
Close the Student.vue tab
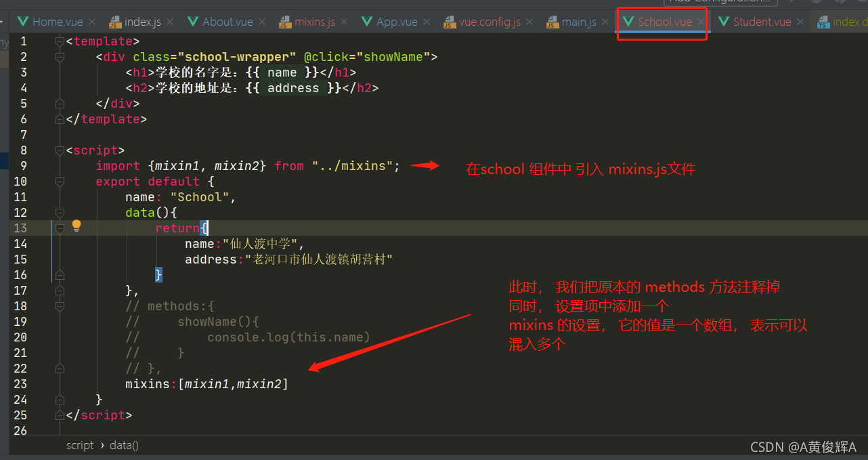click(x=801, y=22)
